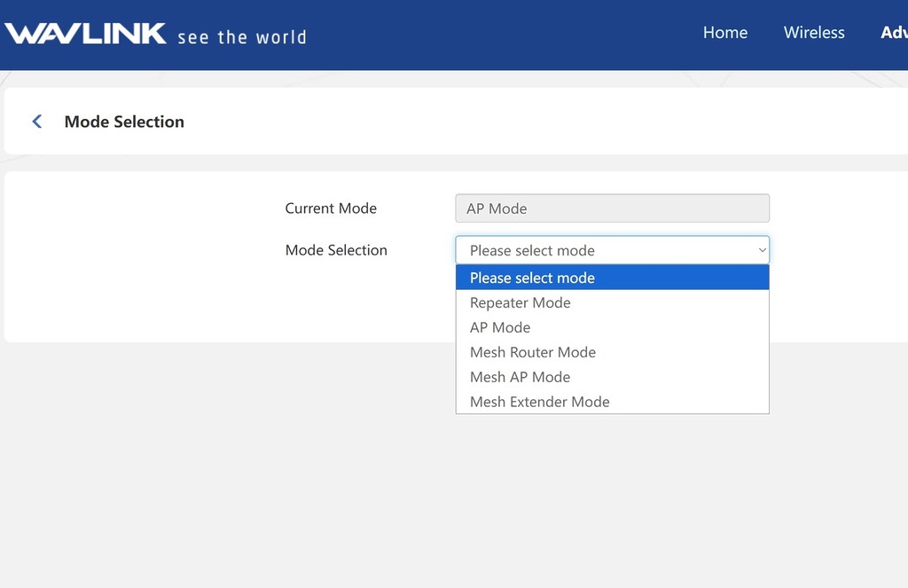Choose Mesh Extender Mode option
The image size is (908, 588).
coord(540,402)
